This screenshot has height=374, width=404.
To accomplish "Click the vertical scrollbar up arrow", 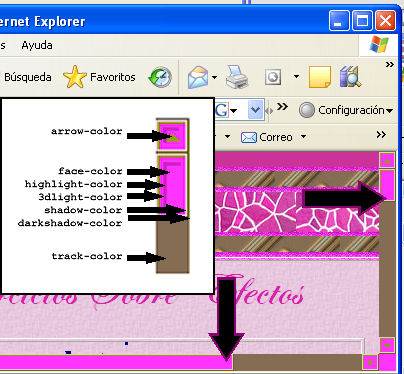I will click(387, 160).
